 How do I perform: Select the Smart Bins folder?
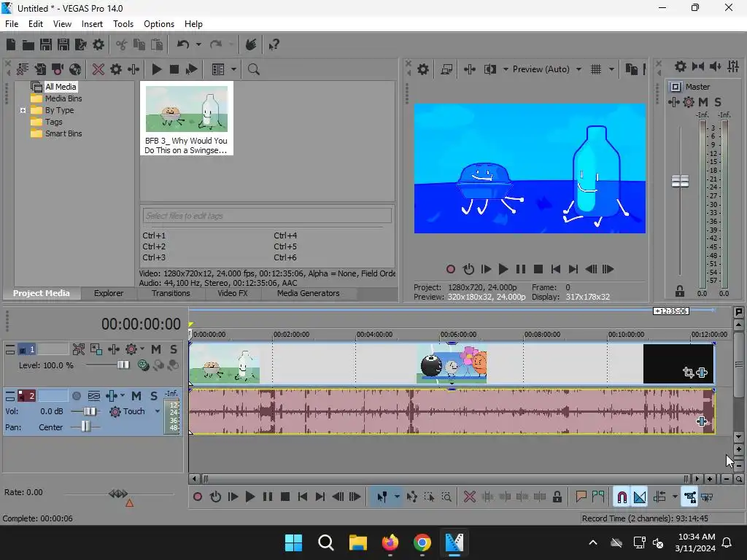[63, 133]
